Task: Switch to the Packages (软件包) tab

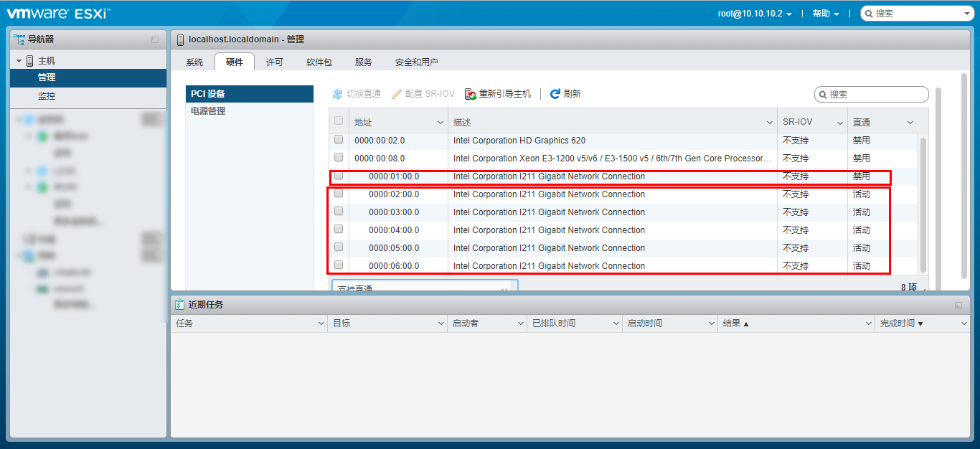Action: 319,62
